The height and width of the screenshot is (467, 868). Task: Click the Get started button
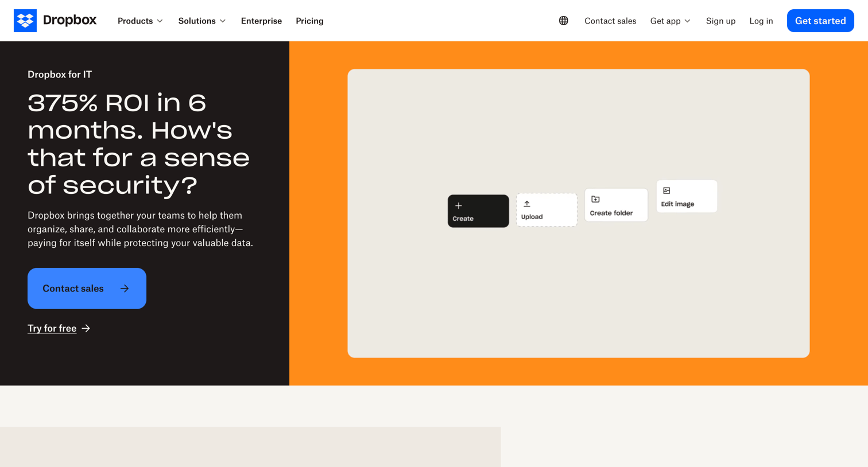coord(820,21)
